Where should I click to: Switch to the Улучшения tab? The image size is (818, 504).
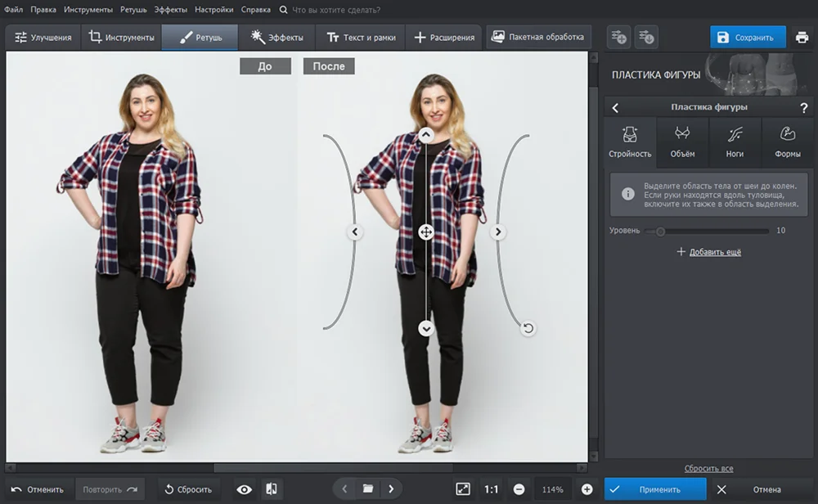point(43,37)
